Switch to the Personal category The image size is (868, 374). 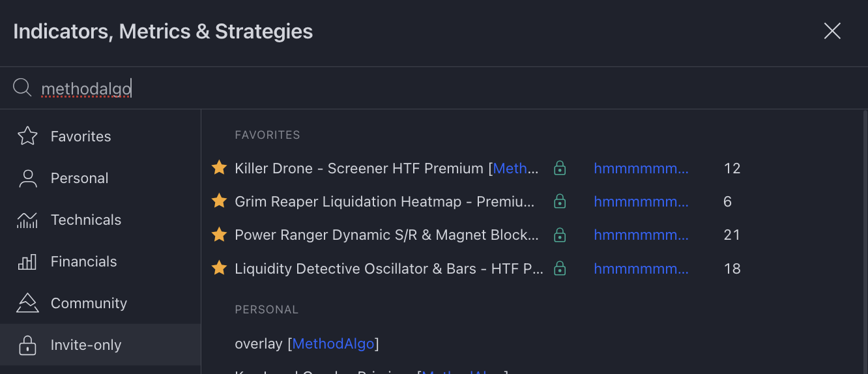point(80,178)
